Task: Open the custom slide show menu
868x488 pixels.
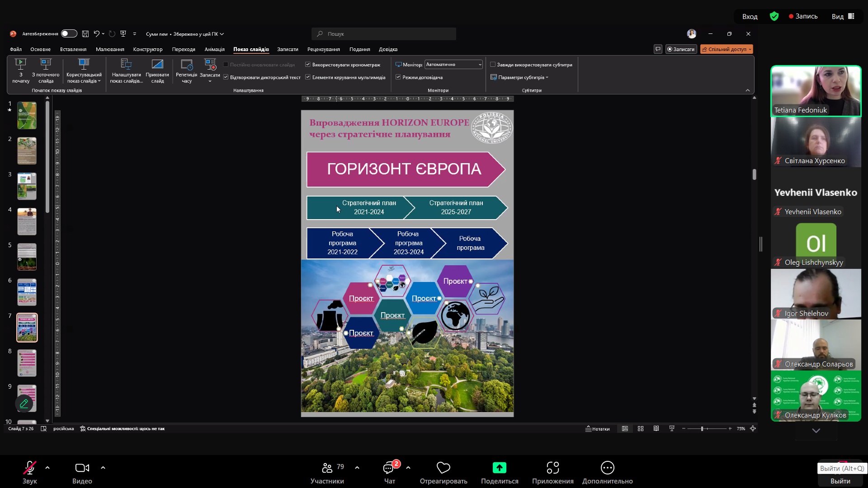Action: coord(84,71)
